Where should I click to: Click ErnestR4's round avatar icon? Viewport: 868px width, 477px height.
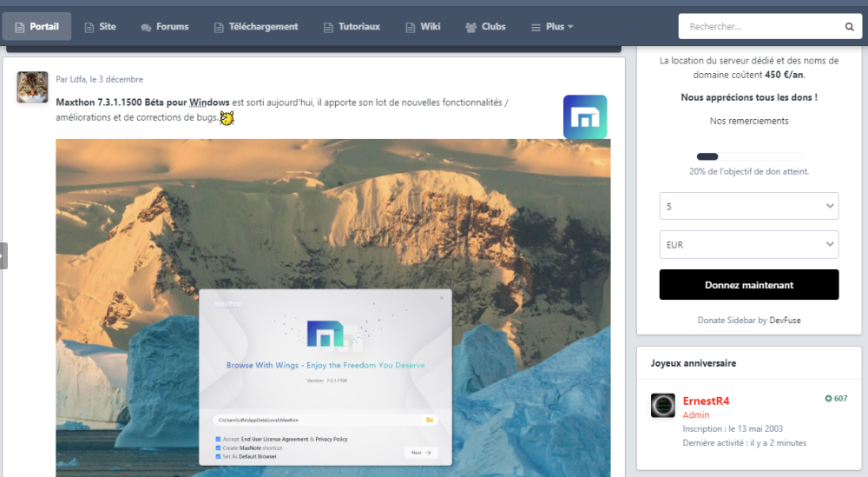pos(663,406)
